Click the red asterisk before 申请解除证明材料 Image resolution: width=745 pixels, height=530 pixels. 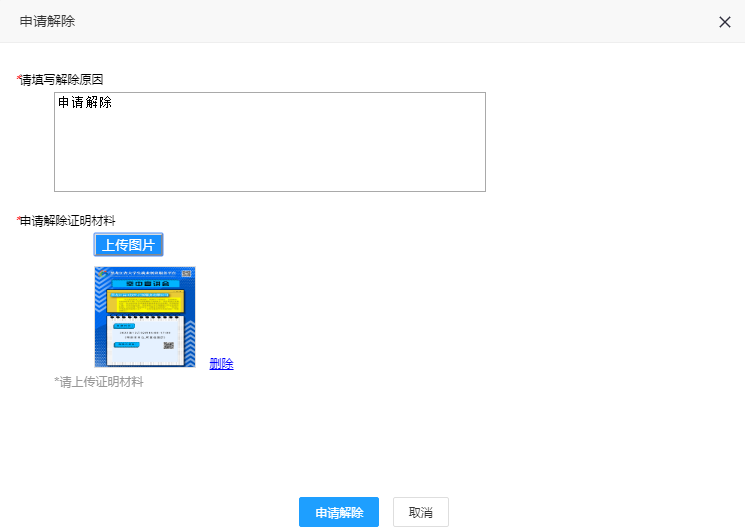click(x=18, y=219)
